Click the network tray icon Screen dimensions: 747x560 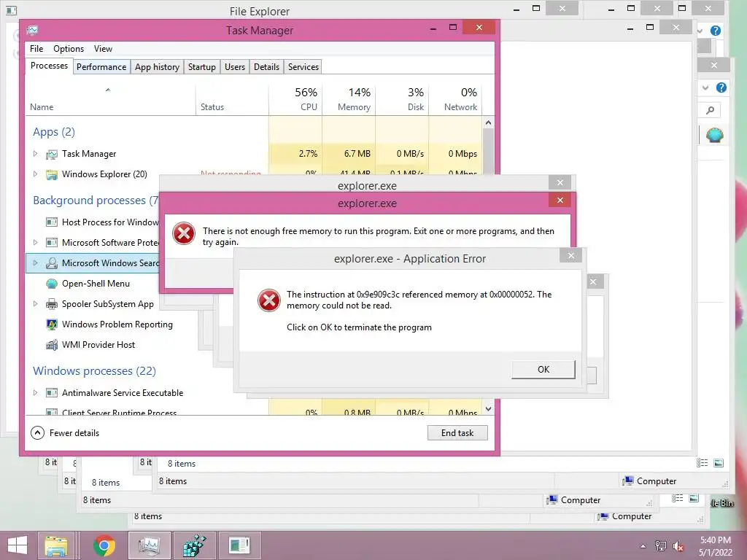coord(661,546)
